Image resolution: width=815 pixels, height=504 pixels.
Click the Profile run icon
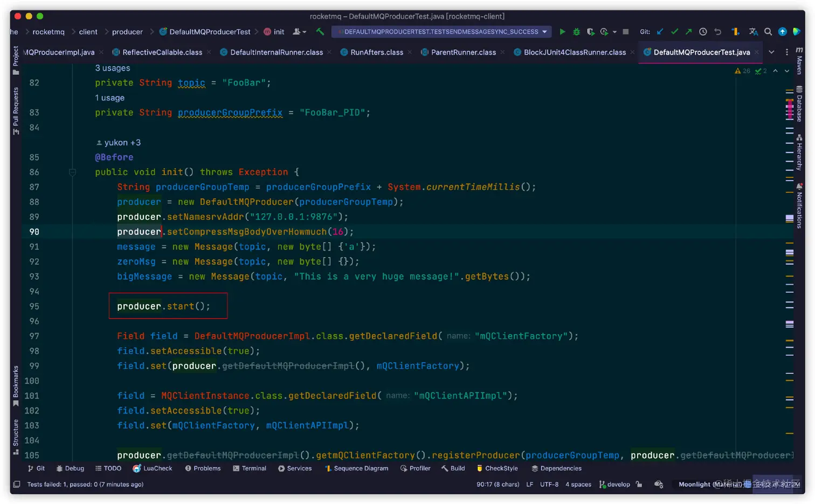click(x=604, y=32)
